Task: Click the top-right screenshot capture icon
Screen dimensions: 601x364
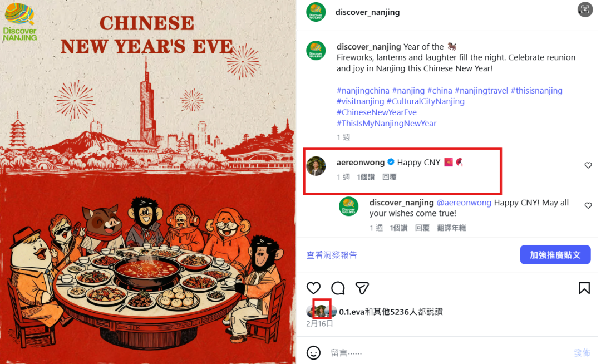Action: pyautogui.click(x=585, y=9)
